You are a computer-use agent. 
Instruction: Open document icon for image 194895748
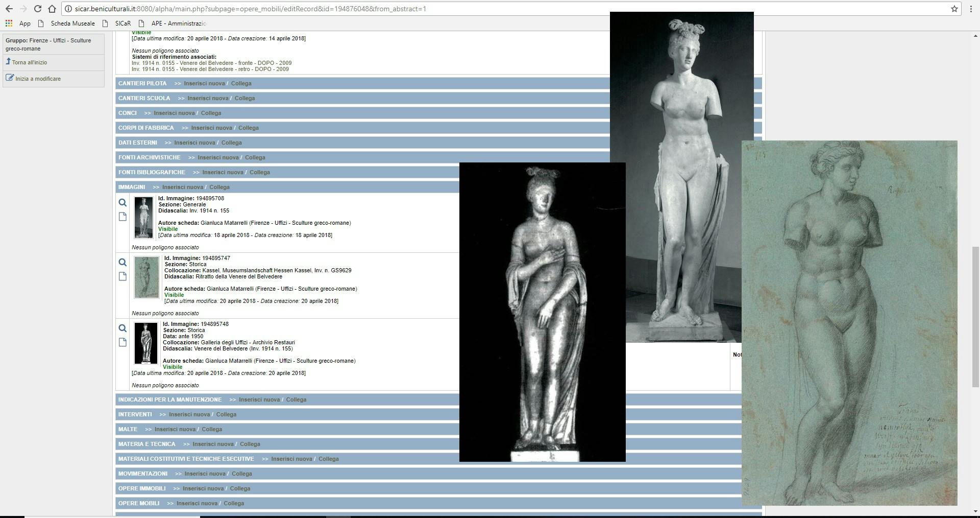click(122, 342)
